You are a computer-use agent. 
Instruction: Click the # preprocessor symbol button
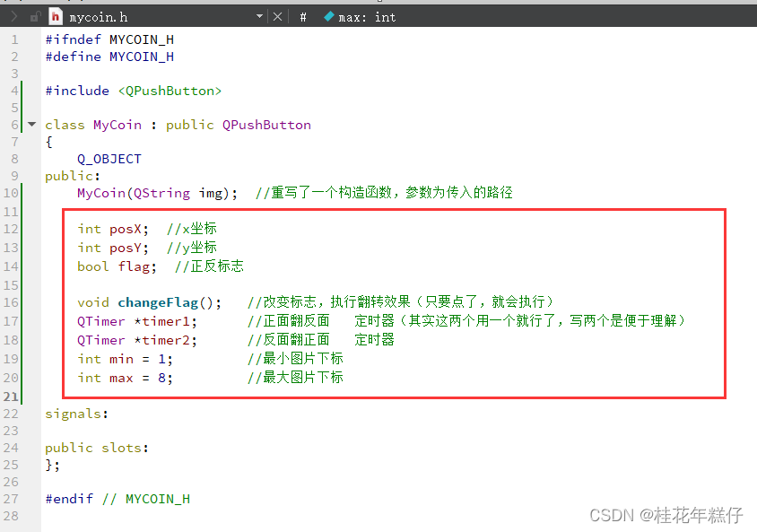point(302,17)
